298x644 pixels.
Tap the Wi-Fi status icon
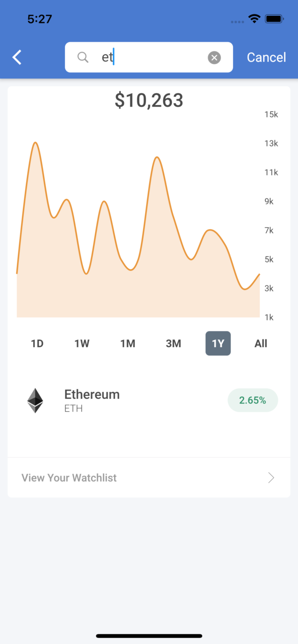(255, 19)
